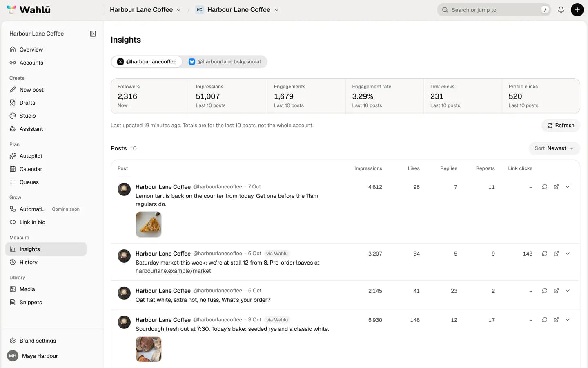Image resolution: width=588 pixels, height=368 pixels.
Task: Open Studio in the sidebar
Action: [x=46, y=116]
